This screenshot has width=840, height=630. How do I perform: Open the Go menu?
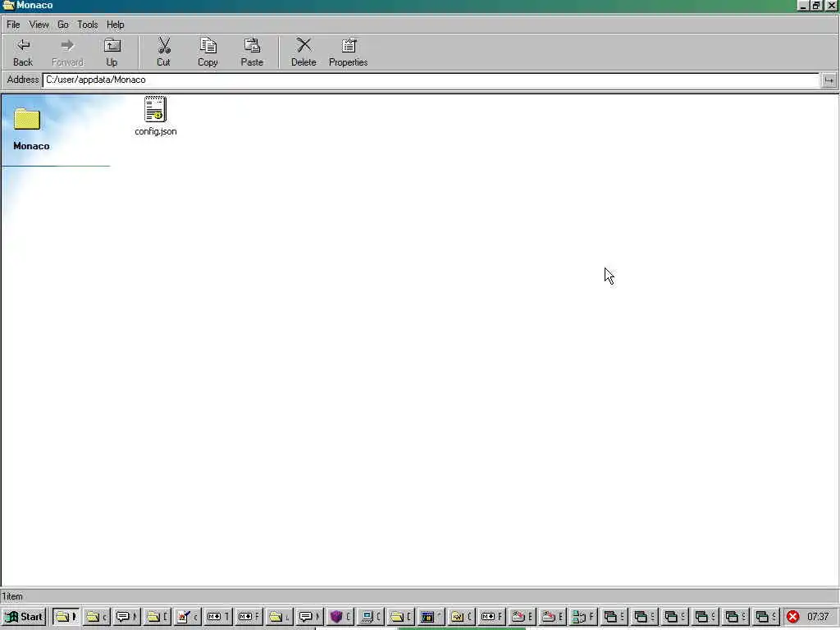pyautogui.click(x=62, y=25)
